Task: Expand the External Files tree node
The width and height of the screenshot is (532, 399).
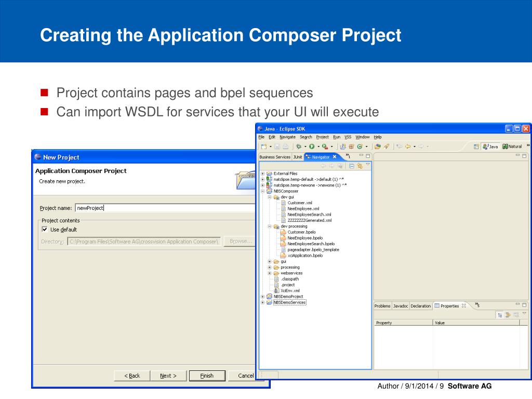Action: [262, 174]
